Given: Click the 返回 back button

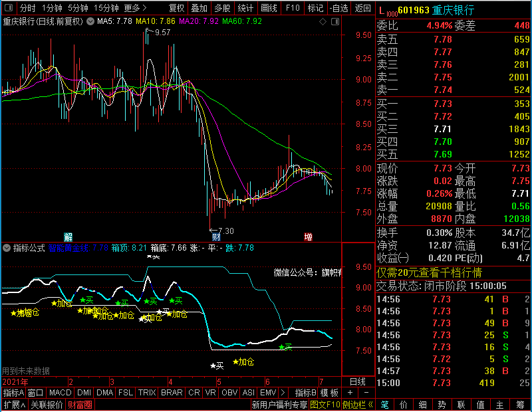Looking at the screenshot, I should tap(362, 8).
